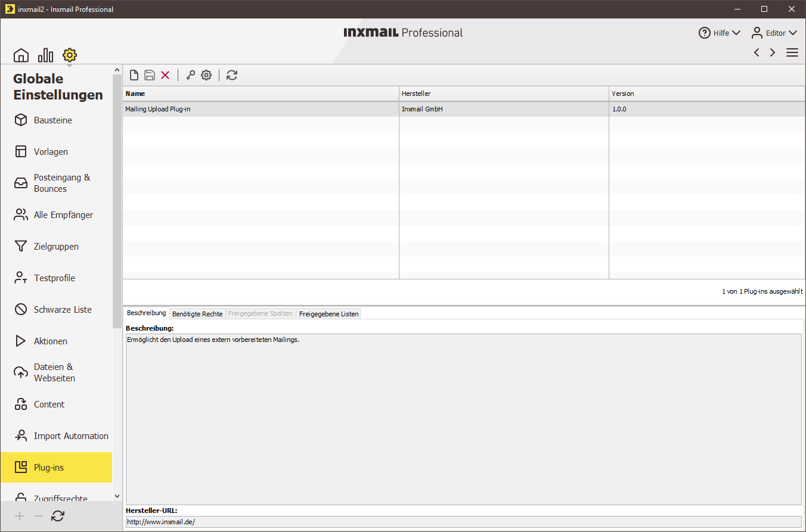Open Import Automation section
Image resolution: width=806 pixels, height=532 pixels.
click(57, 436)
